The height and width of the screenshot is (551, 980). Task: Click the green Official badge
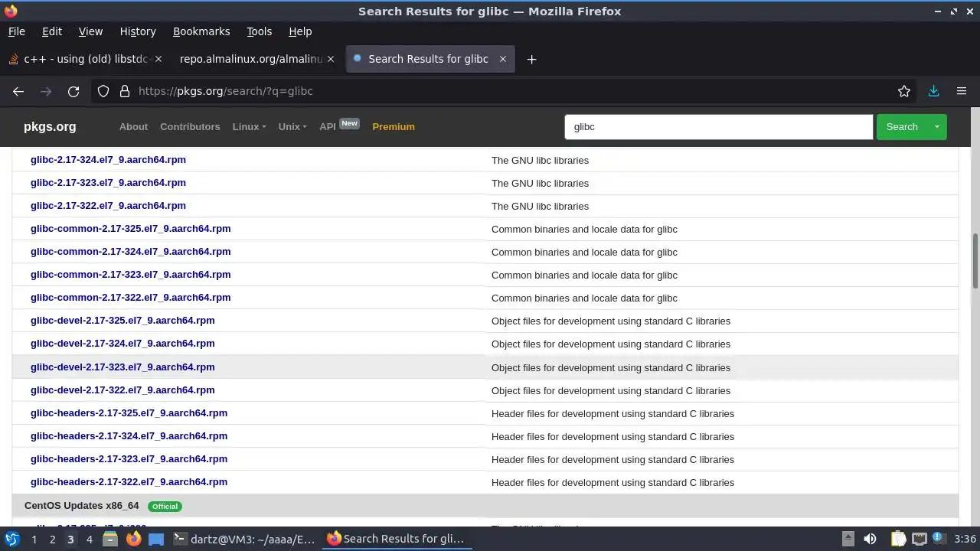coord(165,507)
